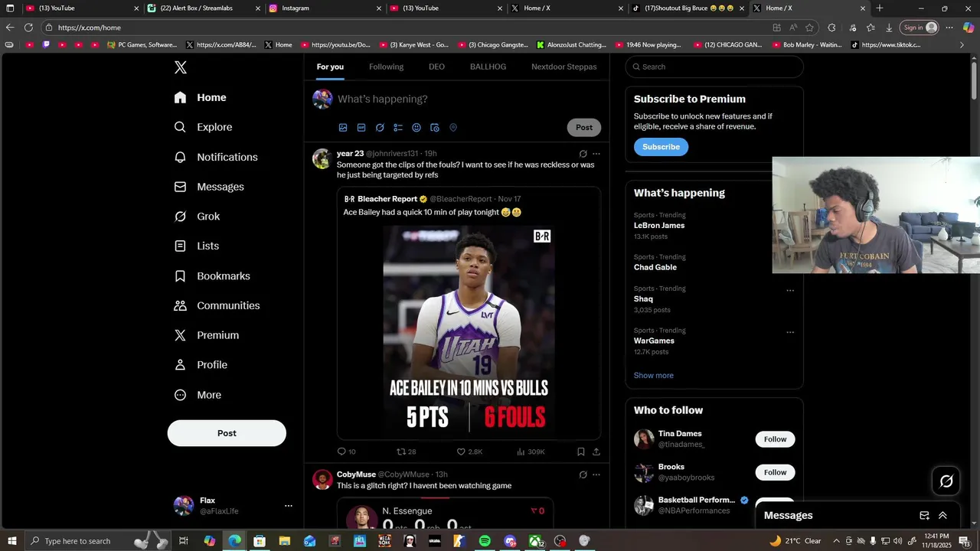Like year 23's post with 2.8K likes
980x551 pixels.
tap(469, 452)
